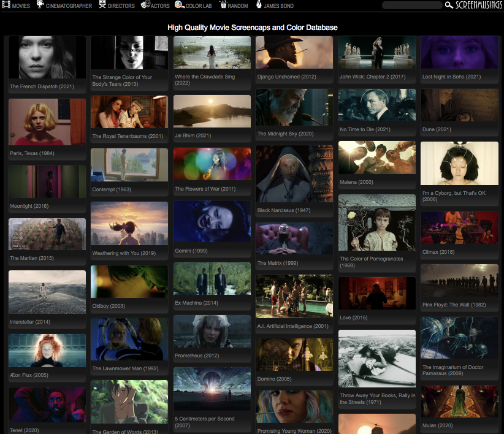
Task: Open the Oldboy (2003) title link
Action: coord(109,305)
